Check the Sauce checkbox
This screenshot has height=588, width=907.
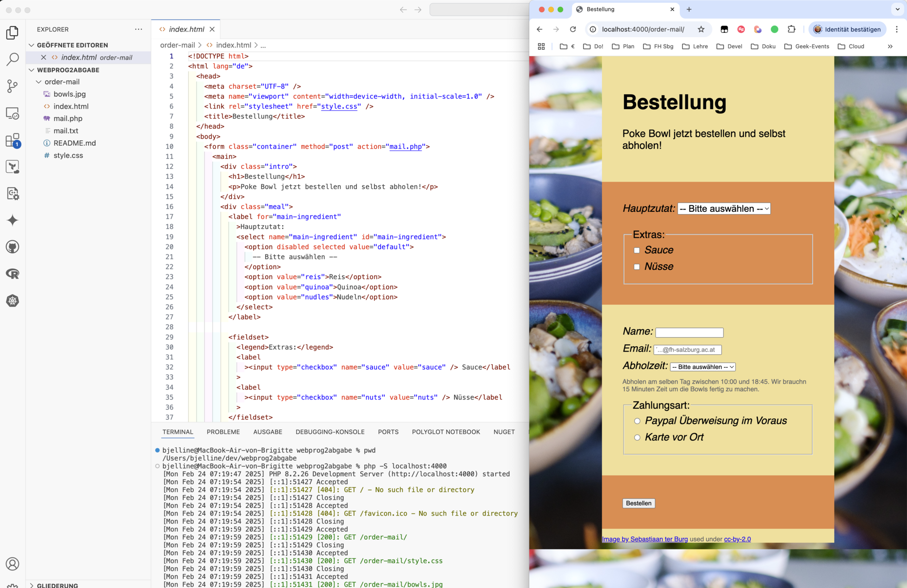(637, 250)
